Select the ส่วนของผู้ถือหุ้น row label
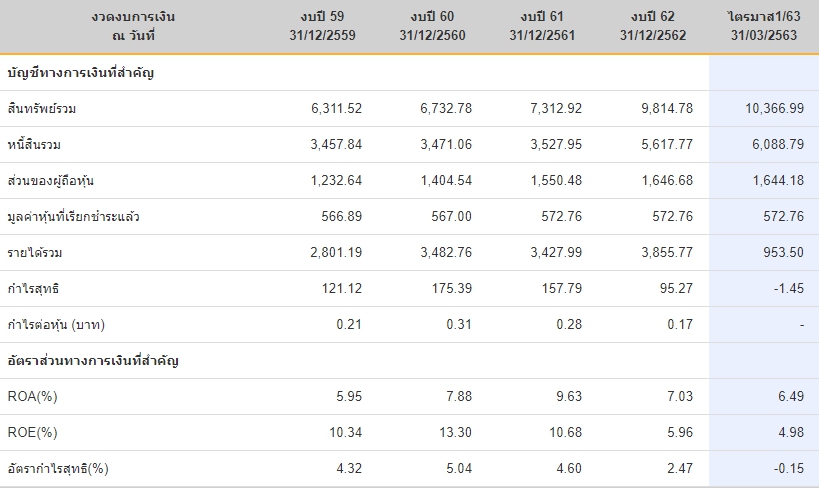This screenshot has height=488, width=819. point(50,181)
